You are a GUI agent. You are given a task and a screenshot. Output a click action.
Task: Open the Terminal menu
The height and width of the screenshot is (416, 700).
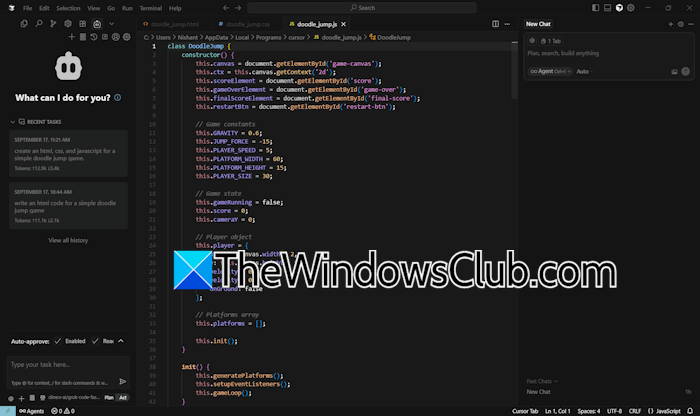[151, 8]
